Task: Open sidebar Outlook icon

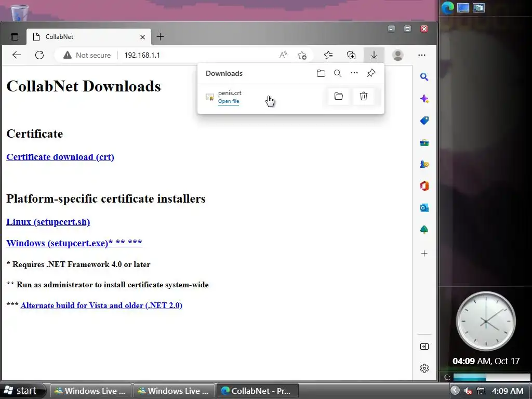Action: (x=424, y=208)
